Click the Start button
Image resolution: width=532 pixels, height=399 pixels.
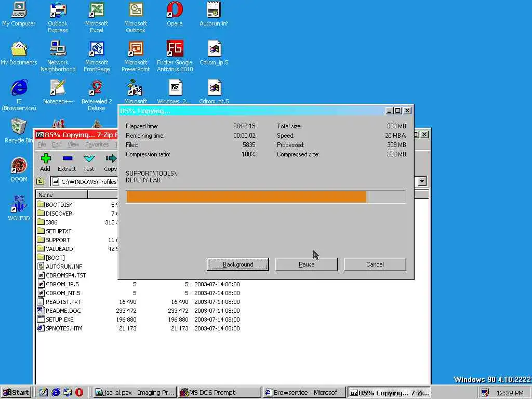[16, 392]
